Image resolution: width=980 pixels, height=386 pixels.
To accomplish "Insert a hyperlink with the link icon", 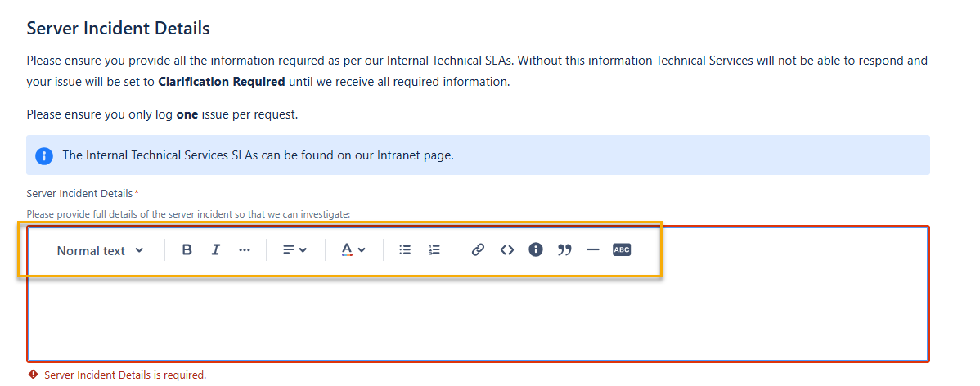I will pos(478,250).
